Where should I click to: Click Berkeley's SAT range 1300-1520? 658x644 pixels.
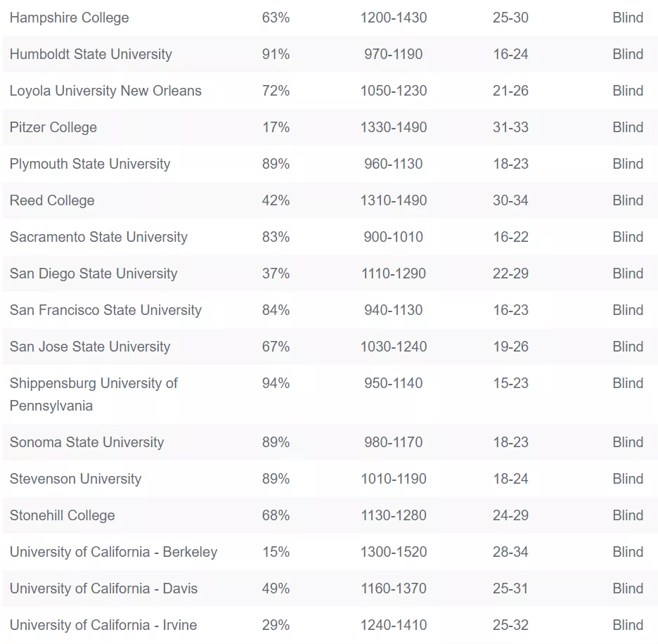(393, 552)
